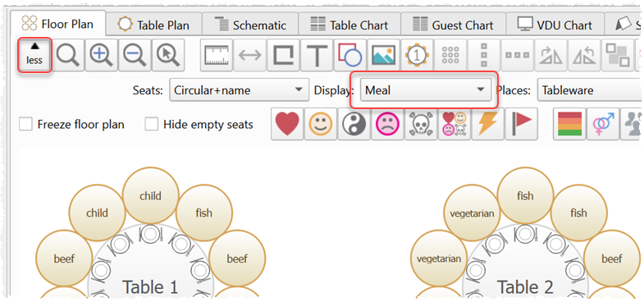Click the yin-yang icon

click(x=354, y=124)
